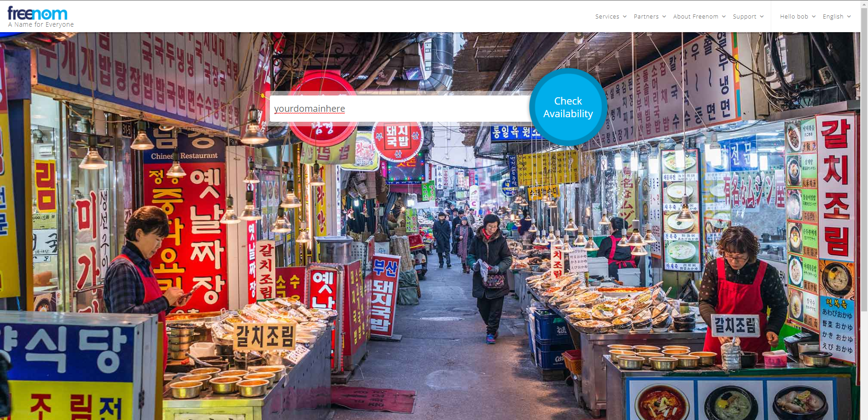
Task: Expand the Support chevron arrow
Action: pos(762,17)
